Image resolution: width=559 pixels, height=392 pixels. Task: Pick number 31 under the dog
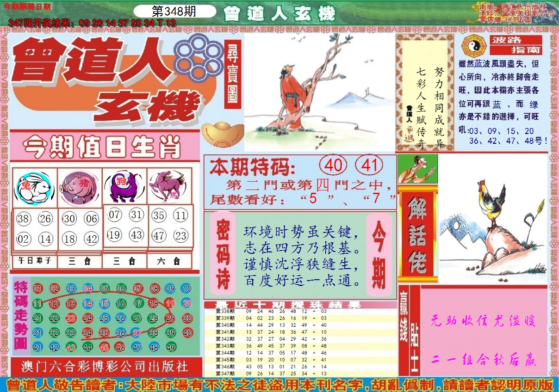(x=136, y=214)
